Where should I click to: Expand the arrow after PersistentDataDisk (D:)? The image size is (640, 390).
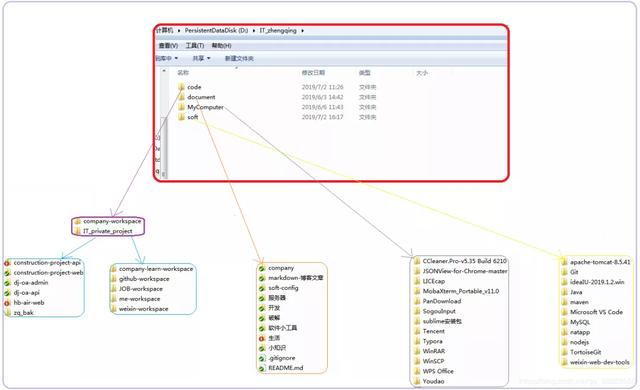(x=253, y=31)
